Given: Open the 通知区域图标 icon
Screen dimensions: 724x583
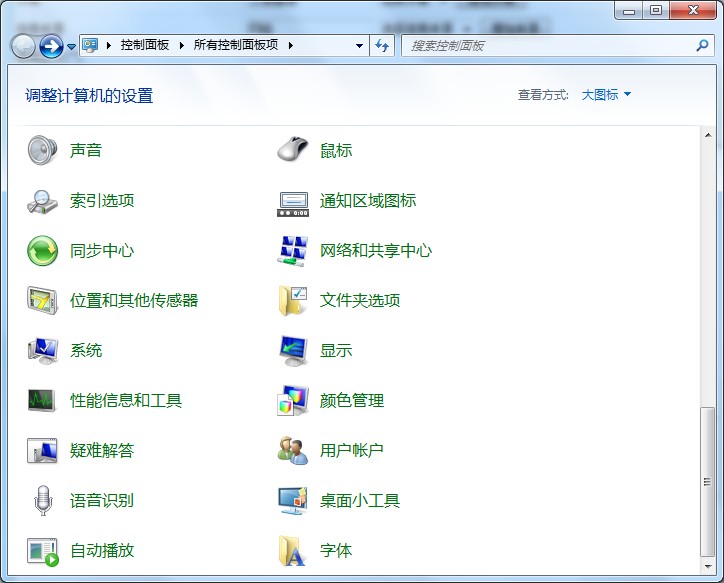Looking at the screenshot, I should click(x=293, y=204).
